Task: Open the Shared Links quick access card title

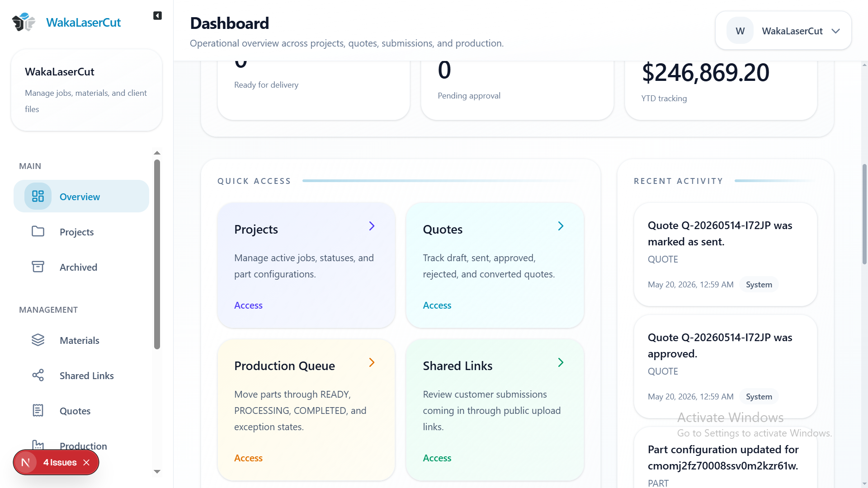Action: [458, 366]
